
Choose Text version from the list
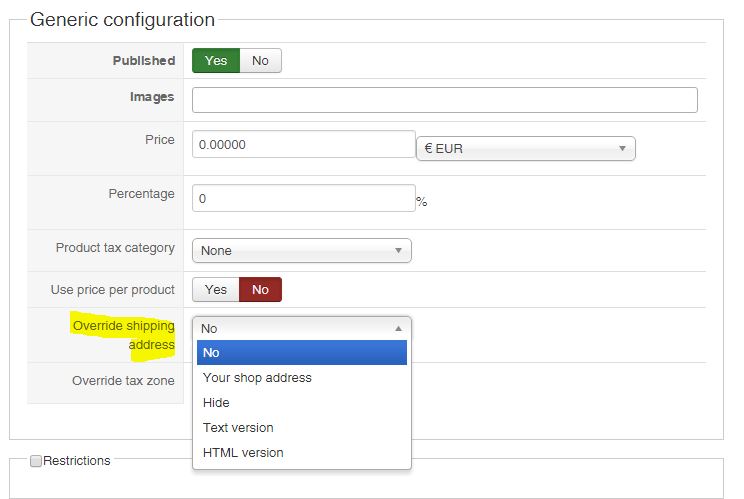[x=238, y=428]
